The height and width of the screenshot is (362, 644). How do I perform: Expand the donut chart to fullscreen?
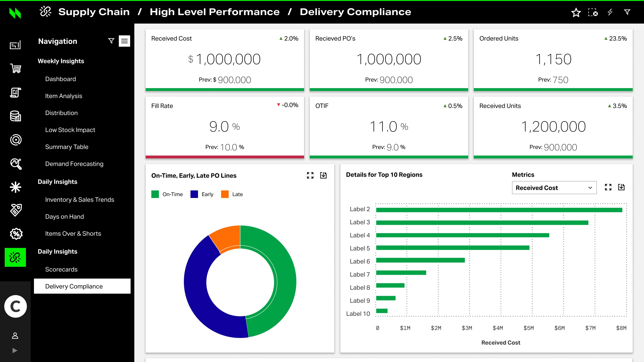click(310, 175)
